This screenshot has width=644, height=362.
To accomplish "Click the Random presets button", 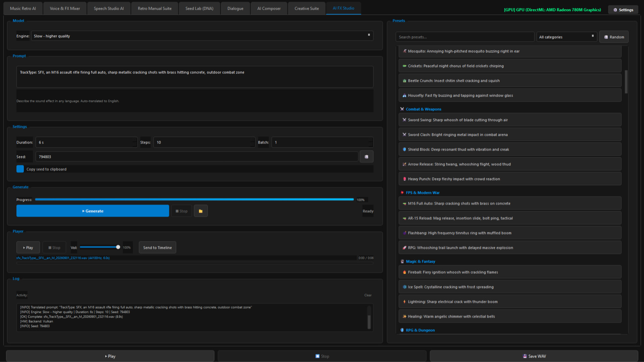I will [x=614, y=37].
